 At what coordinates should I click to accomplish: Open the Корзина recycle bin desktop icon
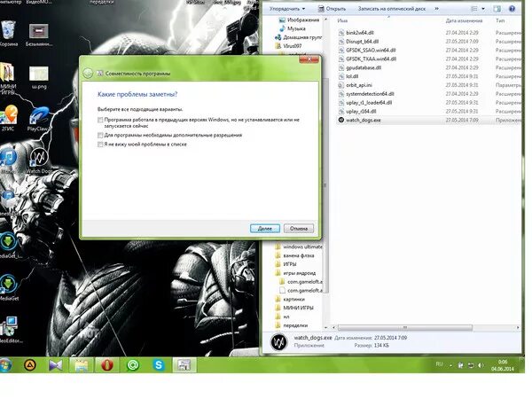coord(9,34)
